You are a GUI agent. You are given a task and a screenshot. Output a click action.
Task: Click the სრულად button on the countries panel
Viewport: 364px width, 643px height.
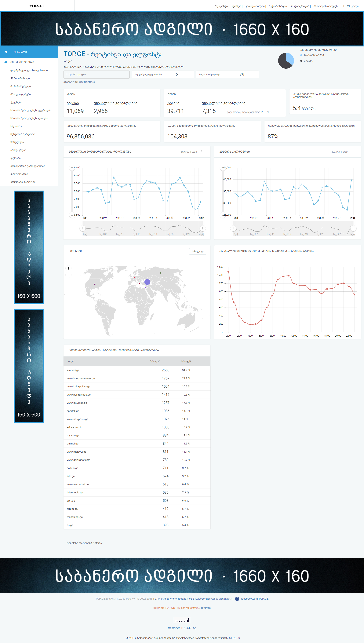(x=198, y=251)
